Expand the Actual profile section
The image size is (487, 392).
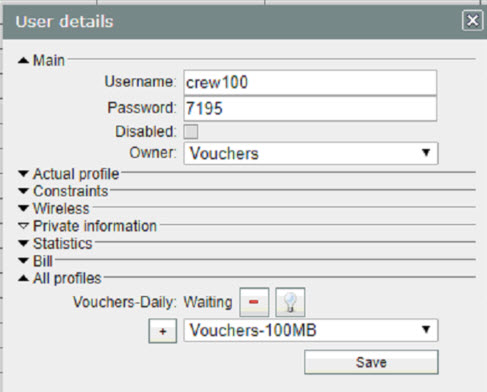point(23,174)
